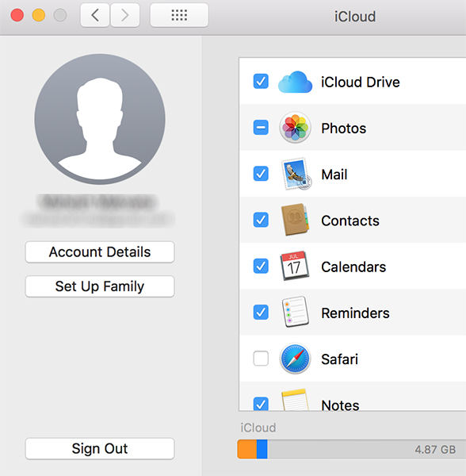Enable the Safari checkbox
The height and width of the screenshot is (476, 466).
(261, 359)
